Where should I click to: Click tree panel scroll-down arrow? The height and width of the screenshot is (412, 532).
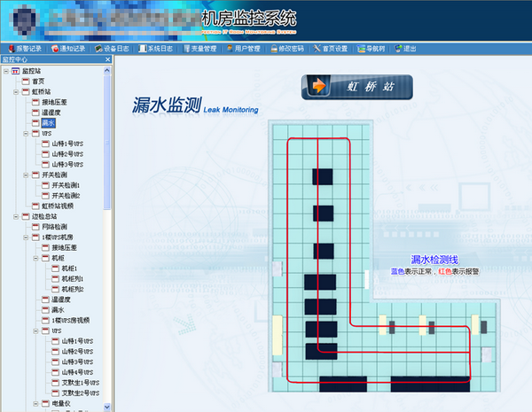click(108, 407)
